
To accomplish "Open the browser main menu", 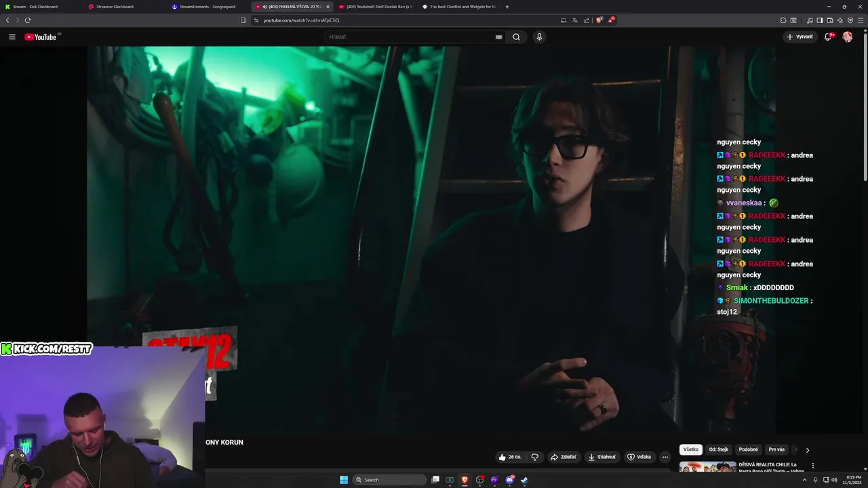I will pyautogui.click(x=861, y=20).
